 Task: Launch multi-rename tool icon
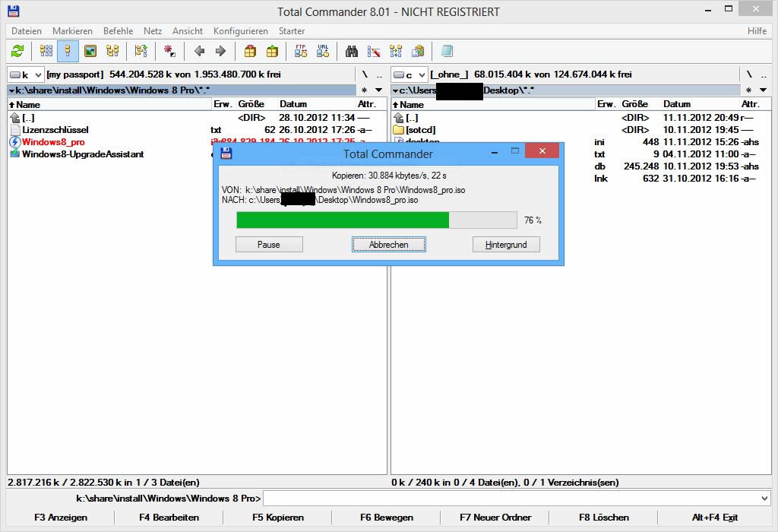(374, 51)
